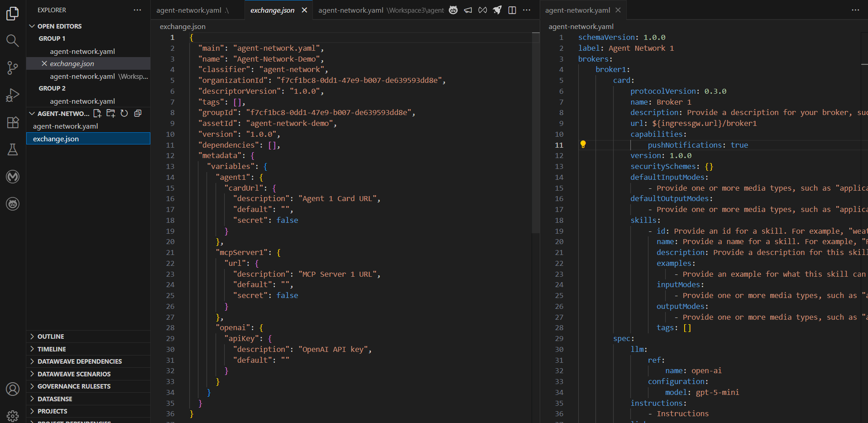Screen dimensions: 868x423
Task: Click the New File icon in explorer
Action: 97,113
